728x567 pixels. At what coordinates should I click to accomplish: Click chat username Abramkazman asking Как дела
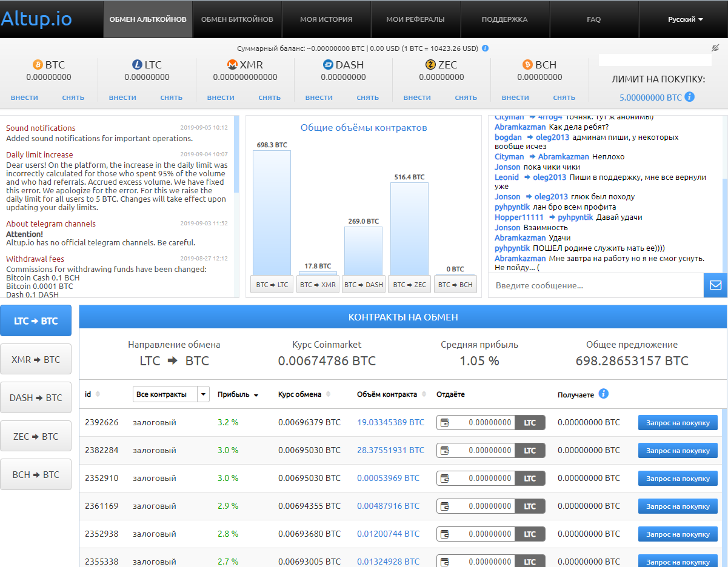520,127
